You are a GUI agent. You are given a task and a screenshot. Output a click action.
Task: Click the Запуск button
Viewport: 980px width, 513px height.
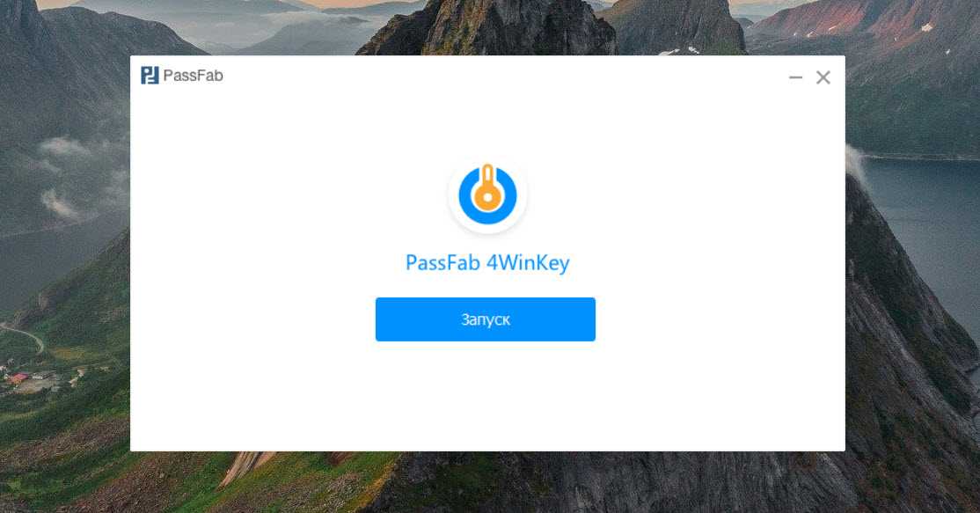[485, 319]
